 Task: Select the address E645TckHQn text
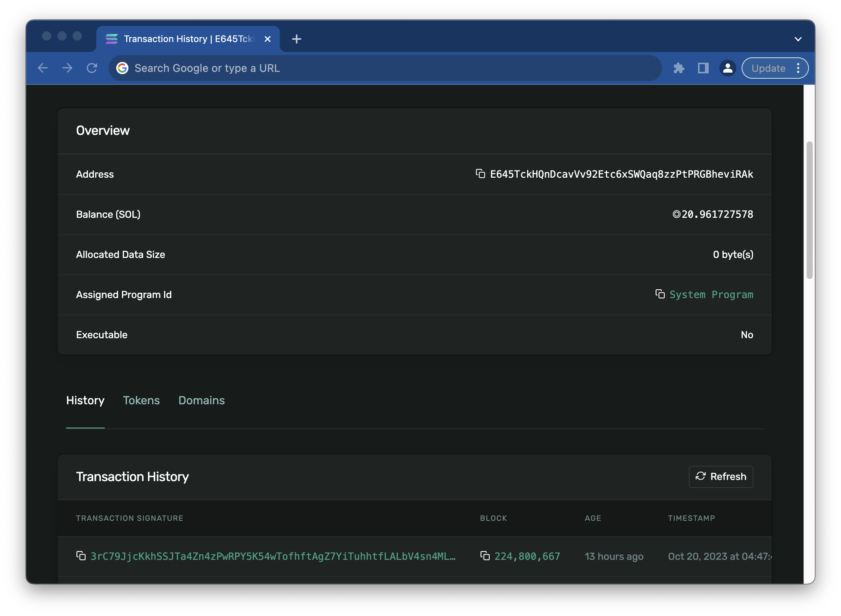tap(622, 174)
